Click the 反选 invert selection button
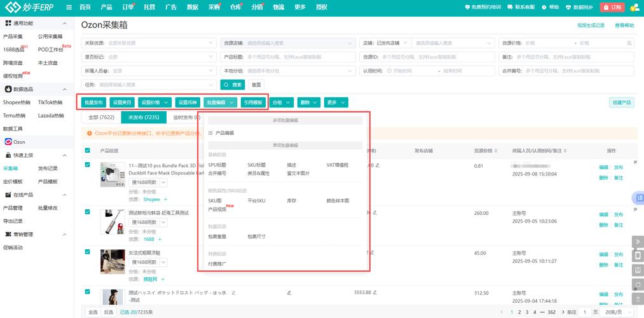Image resolution: width=644 pixels, height=318 pixels. [x=109, y=312]
